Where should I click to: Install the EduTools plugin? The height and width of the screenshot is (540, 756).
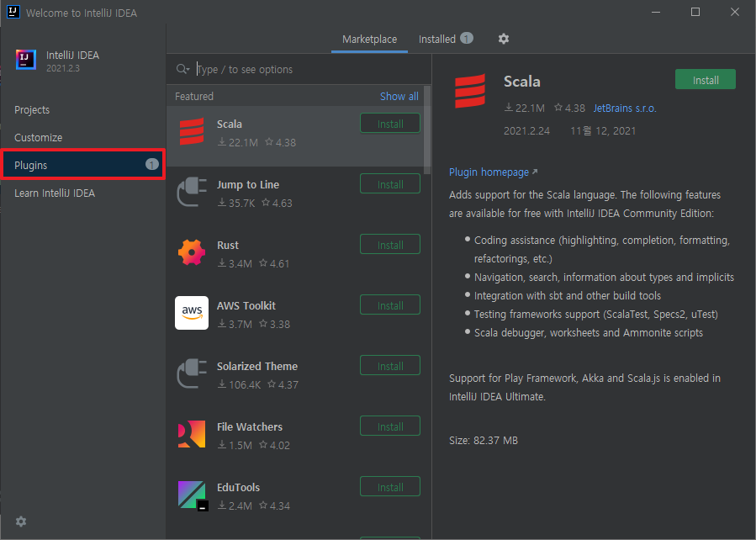pyautogui.click(x=389, y=487)
